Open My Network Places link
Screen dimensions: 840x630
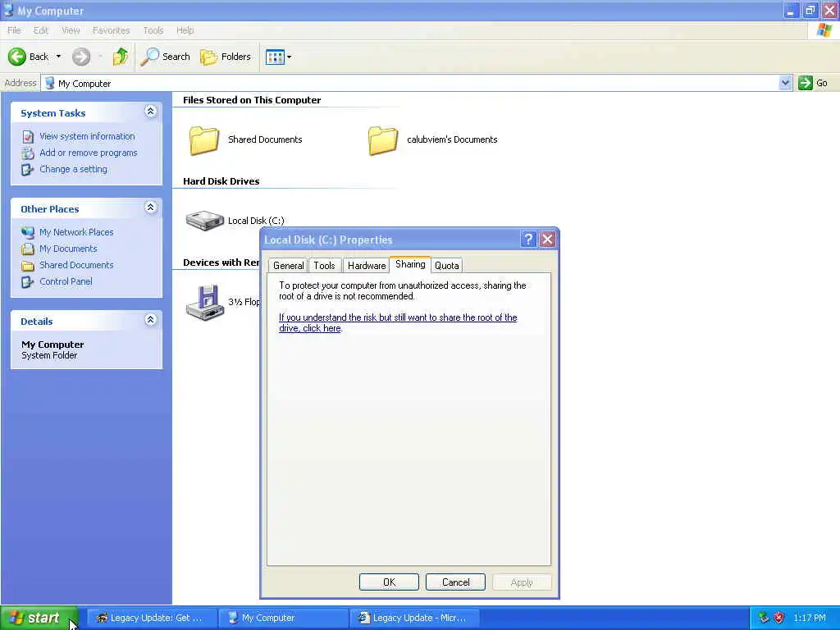pyautogui.click(x=76, y=232)
